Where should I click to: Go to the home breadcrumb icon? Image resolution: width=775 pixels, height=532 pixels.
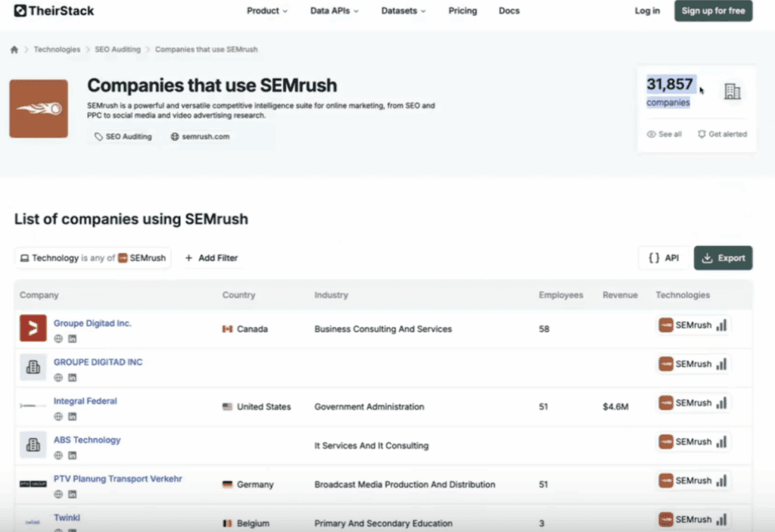(14, 49)
